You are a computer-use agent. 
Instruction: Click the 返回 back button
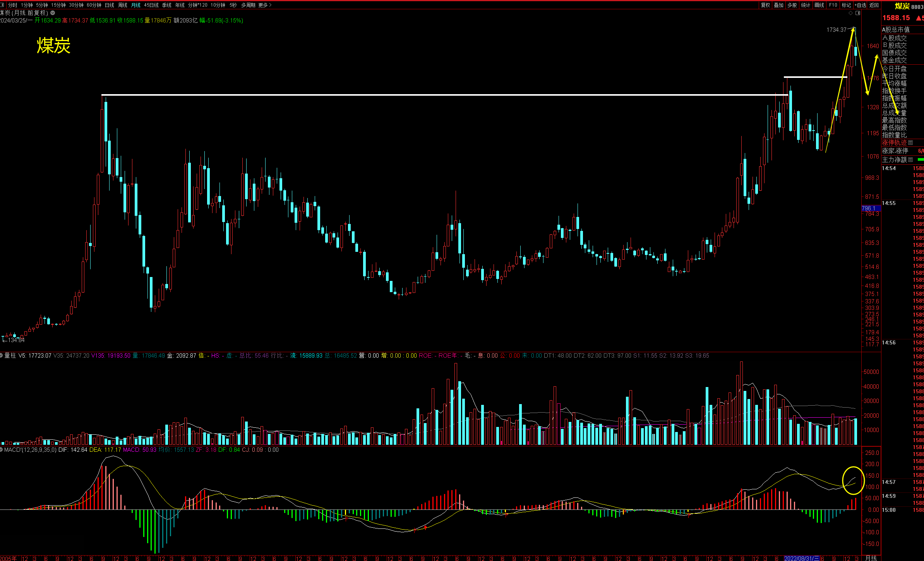click(x=874, y=5)
